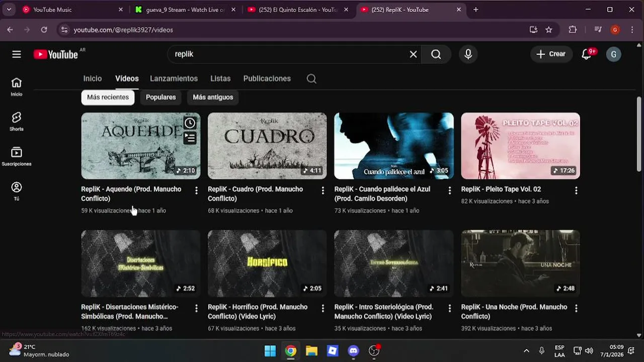The image size is (644, 362).
Task: Open Chrome extensions puzzle icon
Action: point(573,30)
